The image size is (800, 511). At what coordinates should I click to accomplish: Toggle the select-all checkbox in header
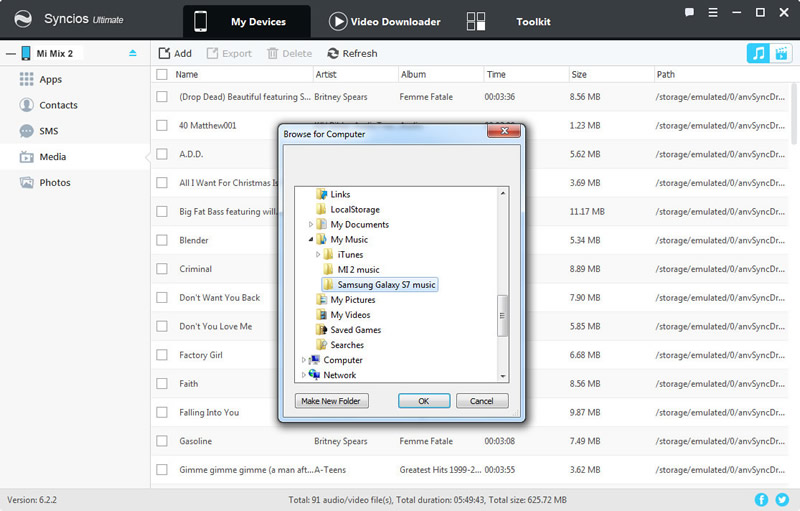(162, 74)
